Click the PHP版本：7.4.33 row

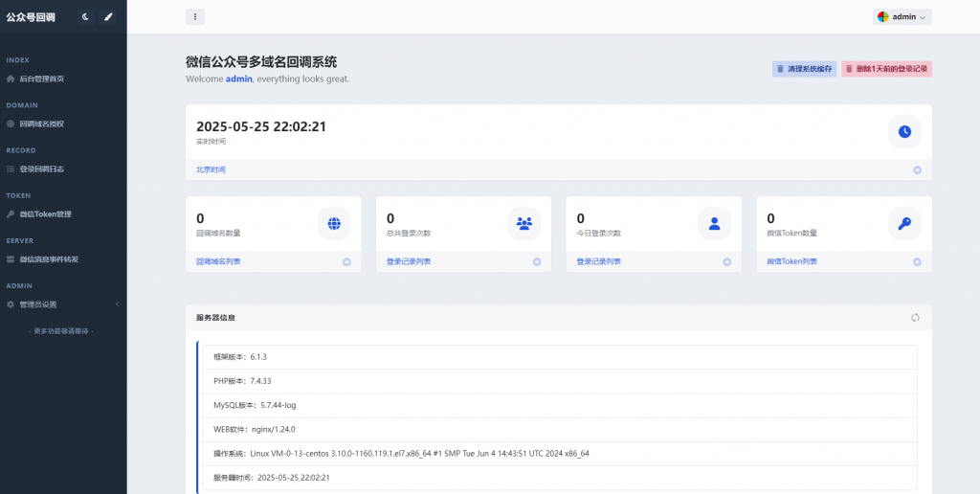coord(560,381)
